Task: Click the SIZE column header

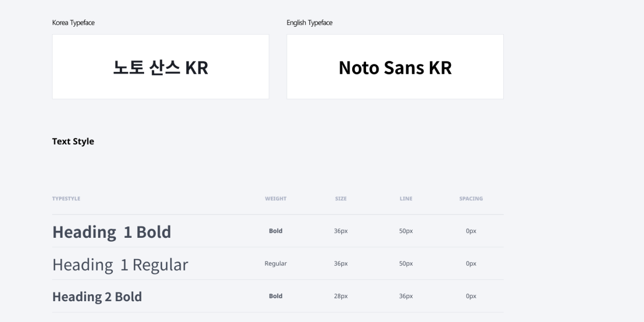Action: pyautogui.click(x=341, y=199)
